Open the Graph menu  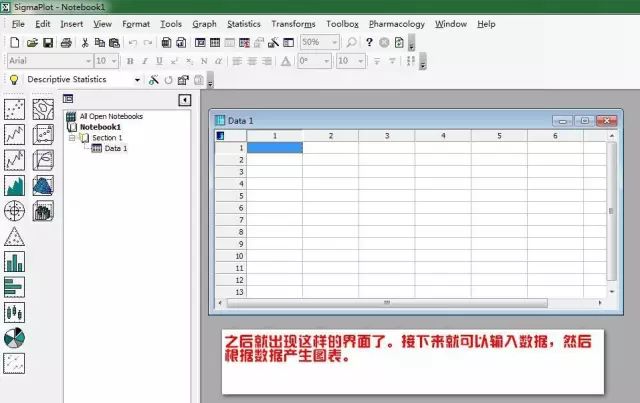pos(204,24)
